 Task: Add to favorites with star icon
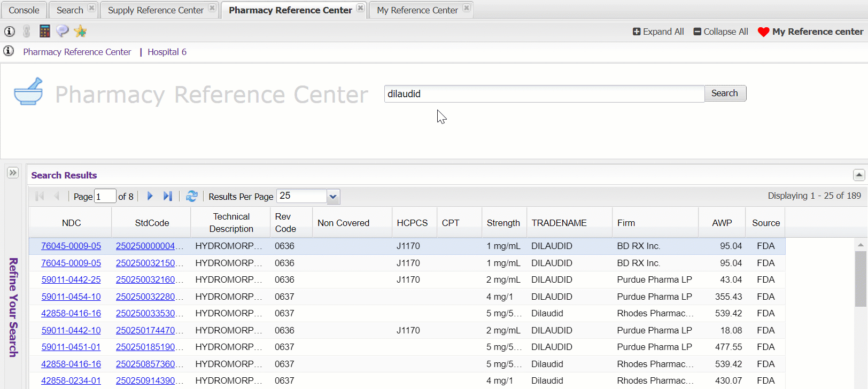pos(80,32)
